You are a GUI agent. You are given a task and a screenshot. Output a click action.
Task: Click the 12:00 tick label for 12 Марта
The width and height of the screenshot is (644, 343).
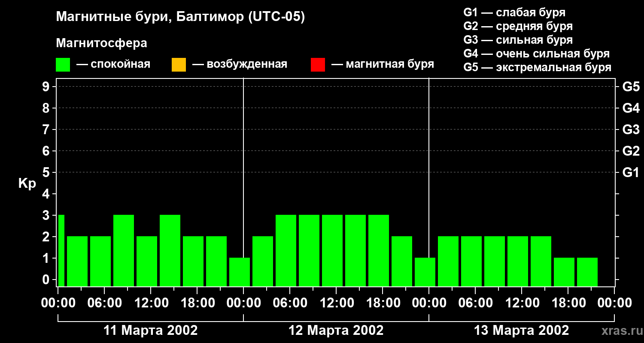336,303
